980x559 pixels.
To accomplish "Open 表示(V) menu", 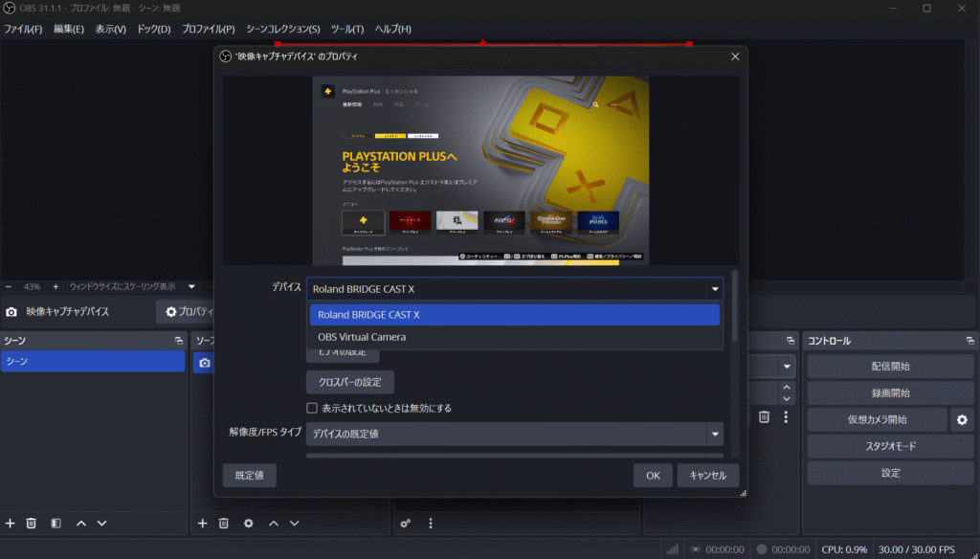I will [111, 29].
